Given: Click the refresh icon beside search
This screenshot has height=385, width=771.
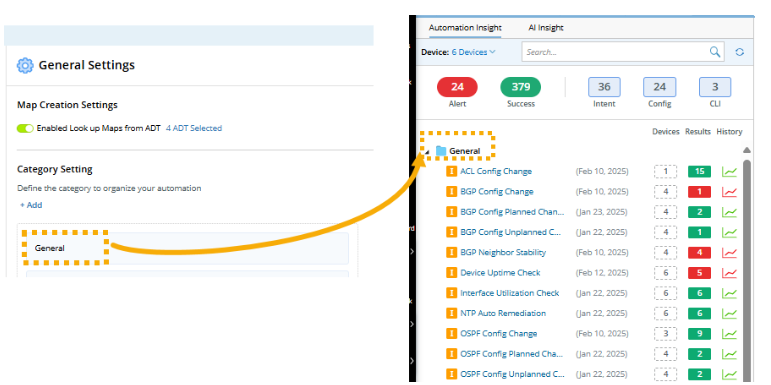Looking at the screenshot, I should [x=740, y=52].
